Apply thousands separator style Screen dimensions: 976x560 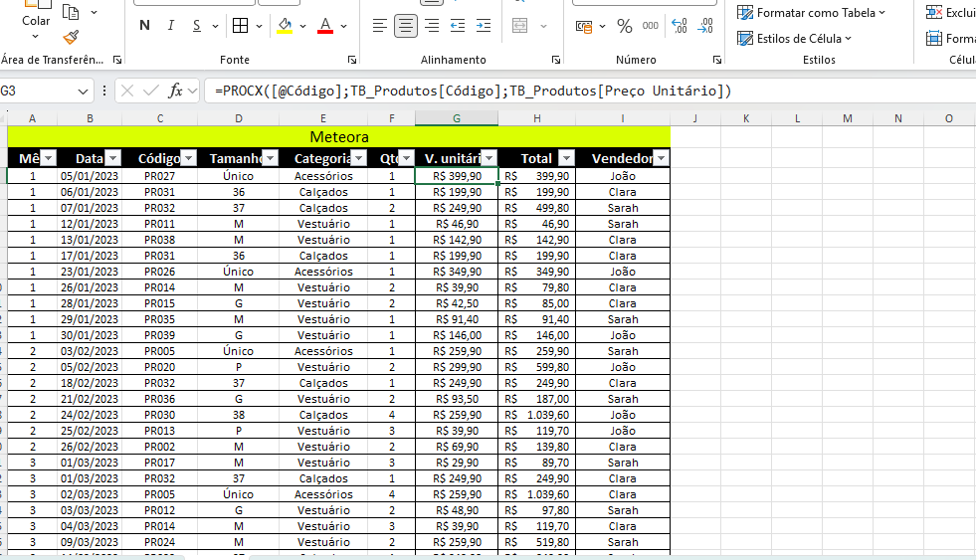pos(651,26)
